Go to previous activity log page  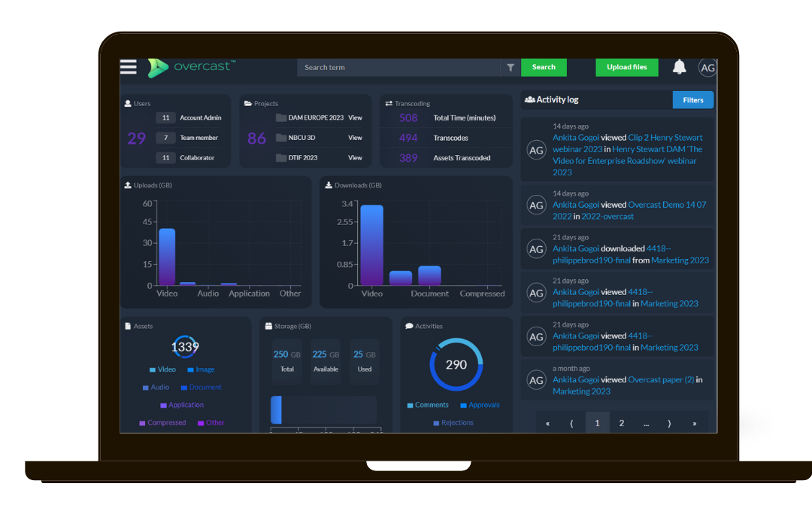point(571,424)
